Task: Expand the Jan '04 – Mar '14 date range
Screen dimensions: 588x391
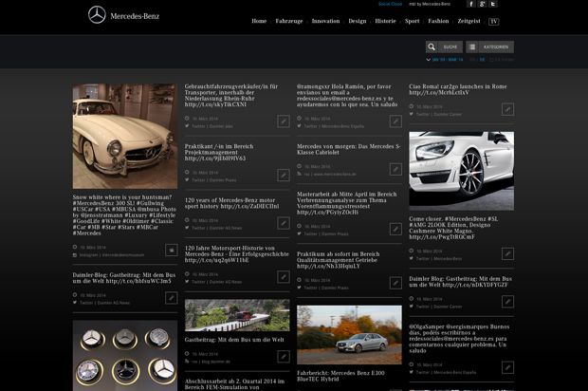Action: [x=445, y=60]
